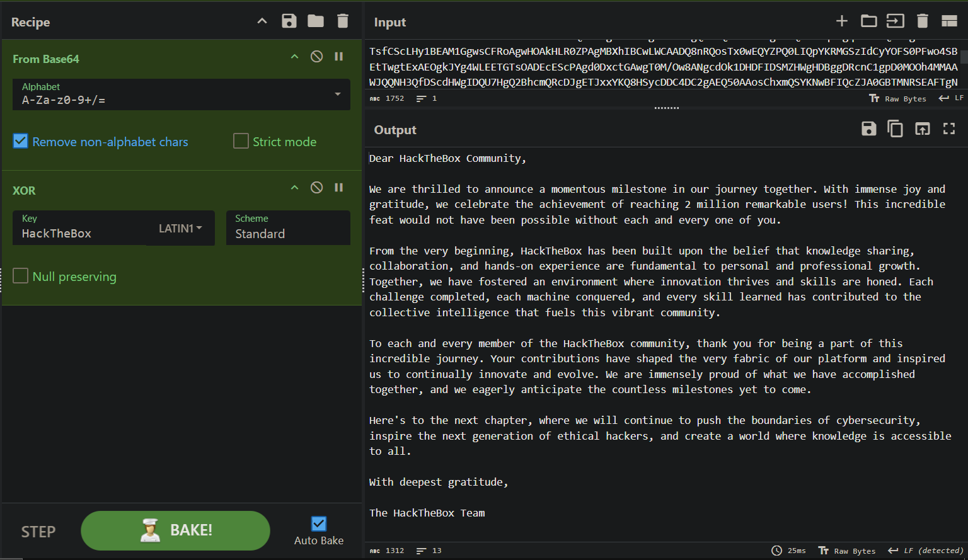Clear the recipe with trash icon
The width and height of the screenshot is (968, 560).
coord(343,21)
